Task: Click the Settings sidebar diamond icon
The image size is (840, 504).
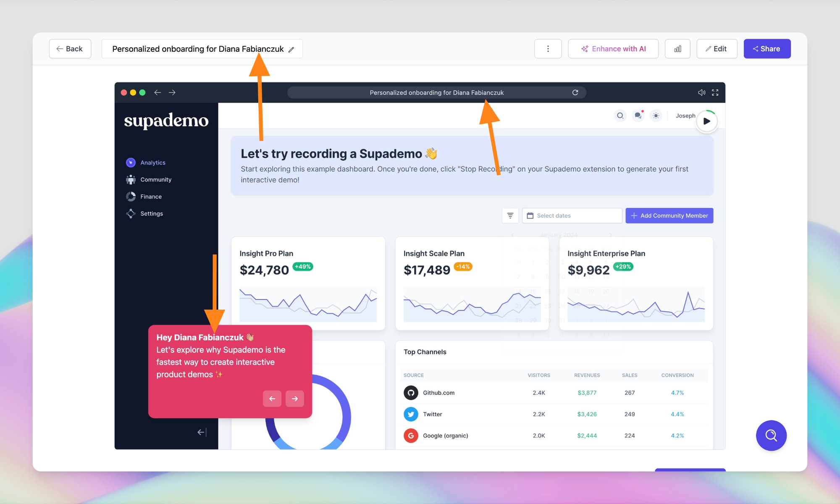Action: [x=131, y=213]
